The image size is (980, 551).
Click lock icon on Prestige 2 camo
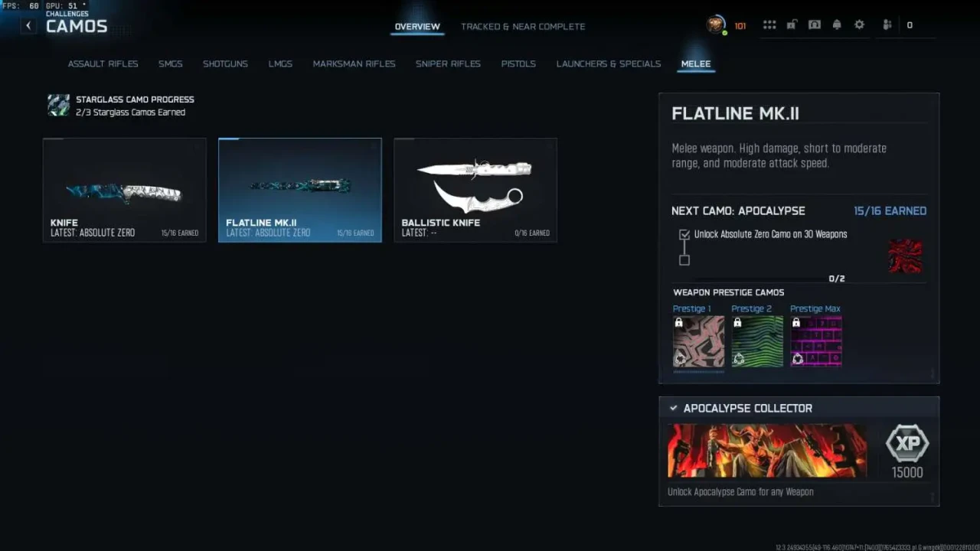click(x=737, y=323)
